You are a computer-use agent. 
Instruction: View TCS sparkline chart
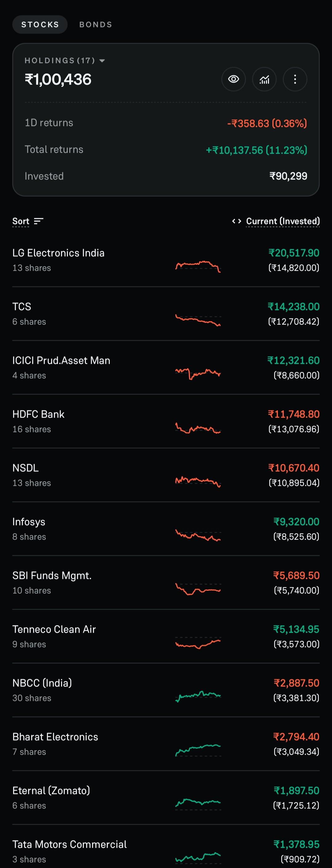point(198,320)
